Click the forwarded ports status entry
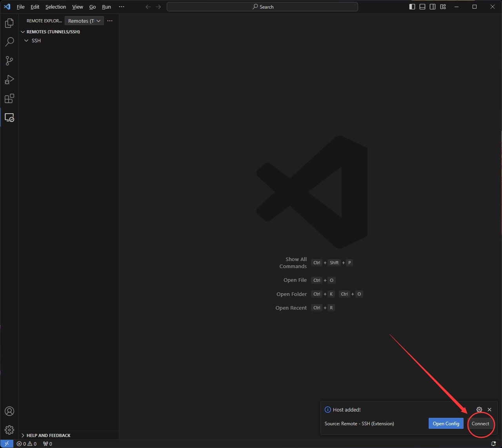Screen dimensions: 502x448 point(47,444)
